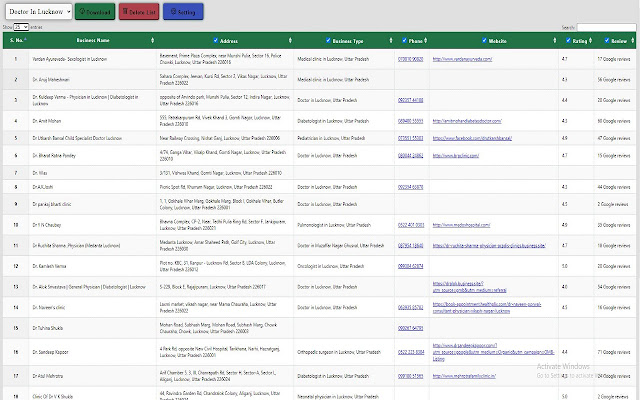
Task: Open website link in row 10
Action: coord(461,225)
